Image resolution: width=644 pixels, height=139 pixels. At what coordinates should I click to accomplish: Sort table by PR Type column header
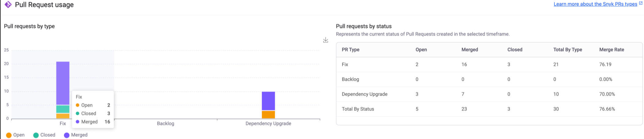point(350,50)
